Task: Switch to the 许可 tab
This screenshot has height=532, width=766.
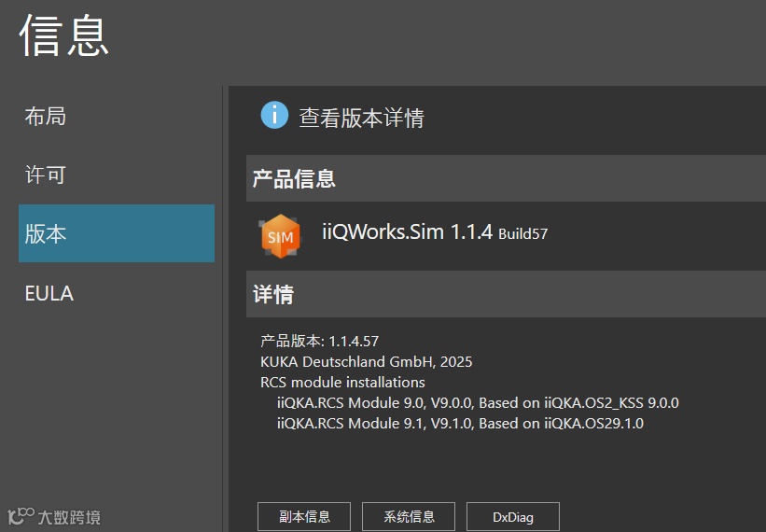Action: coord(46,175)
